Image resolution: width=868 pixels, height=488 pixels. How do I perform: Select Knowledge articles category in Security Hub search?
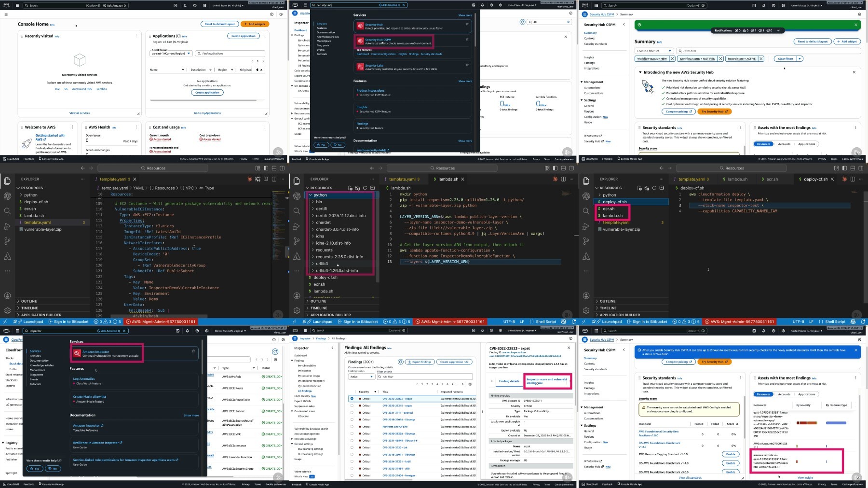pos(327,37)
